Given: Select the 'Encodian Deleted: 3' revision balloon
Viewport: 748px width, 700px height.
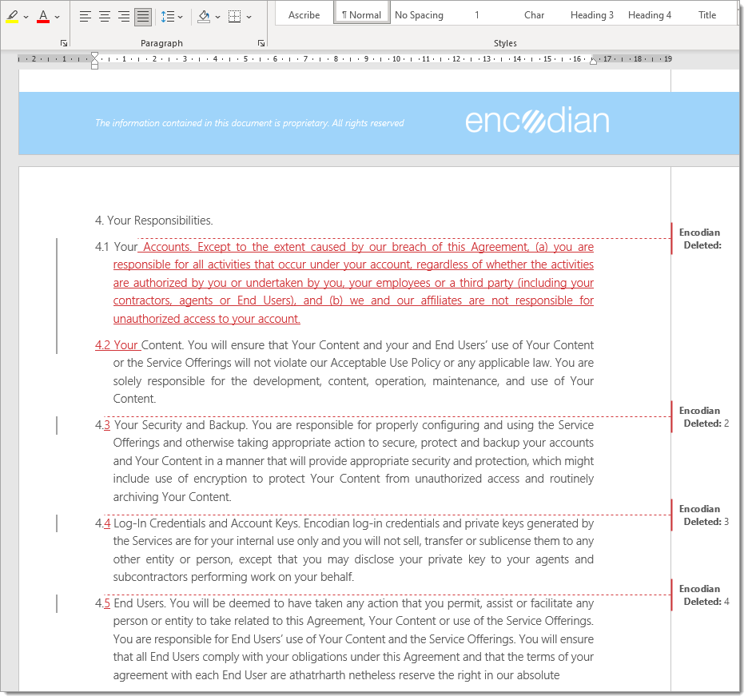Looking at the screenshot, I should coord(700,515).
